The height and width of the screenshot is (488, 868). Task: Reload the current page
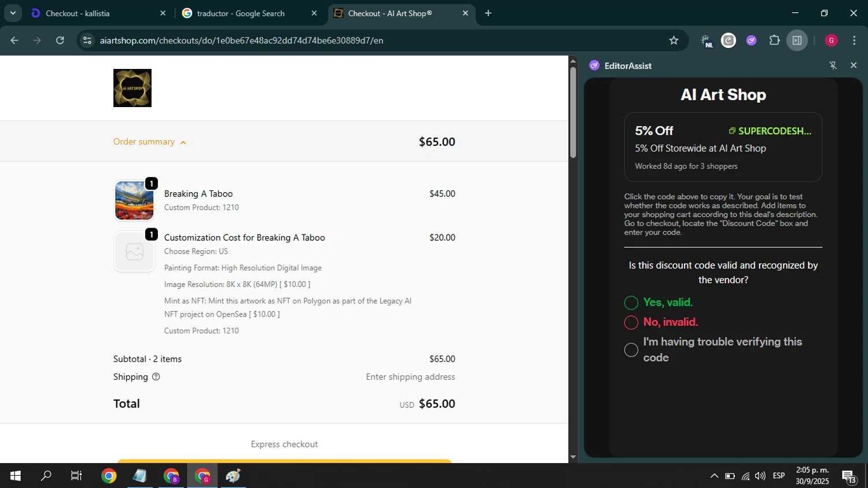coord(60,41)
